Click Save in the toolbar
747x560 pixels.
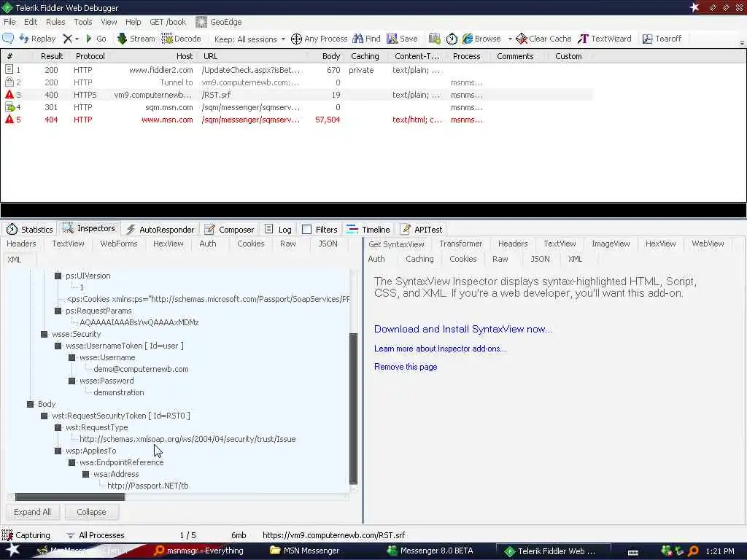pyautogui.click(x=402, y=39)
